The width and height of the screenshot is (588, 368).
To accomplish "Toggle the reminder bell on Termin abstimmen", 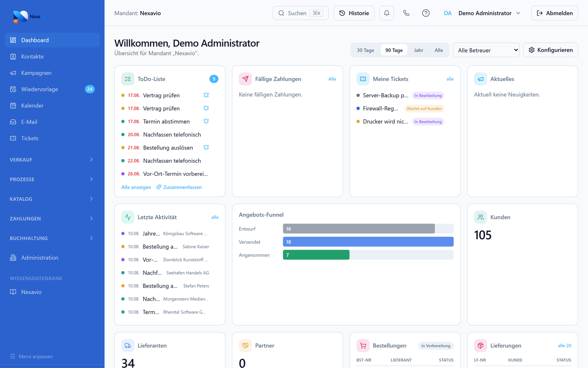I will tap(206, 121).
